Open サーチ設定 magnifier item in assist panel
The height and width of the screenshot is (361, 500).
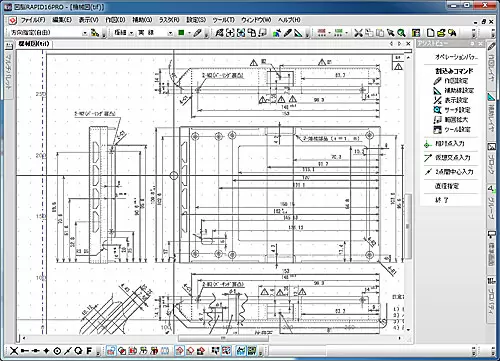point(452,110)
